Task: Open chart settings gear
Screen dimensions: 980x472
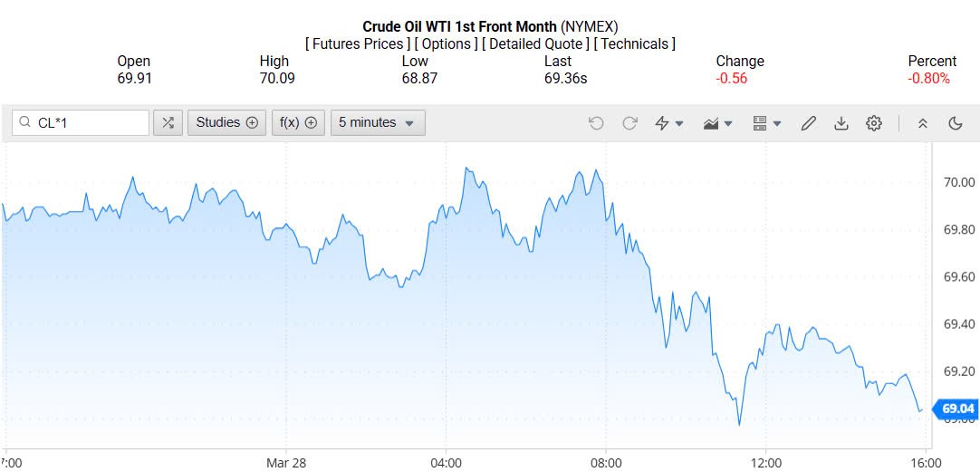Action: (874, 123)
